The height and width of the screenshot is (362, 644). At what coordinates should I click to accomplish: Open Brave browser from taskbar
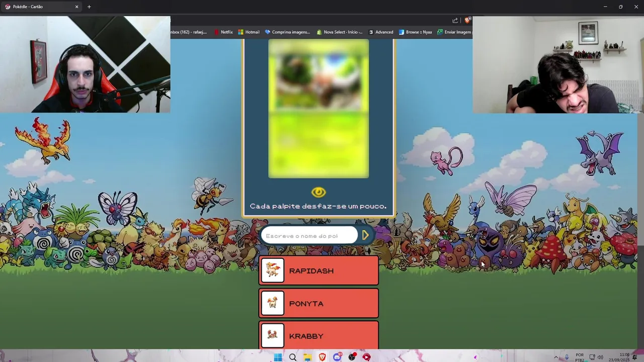322,357
